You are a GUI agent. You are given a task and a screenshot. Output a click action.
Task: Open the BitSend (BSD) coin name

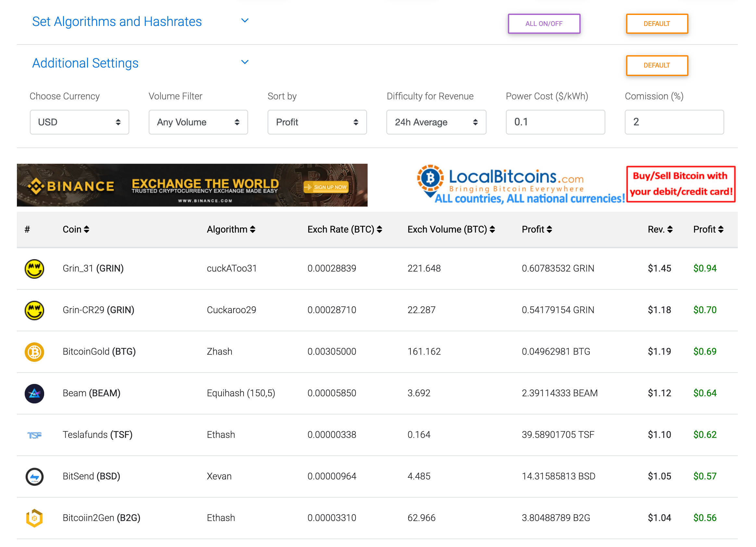point(92,477)
